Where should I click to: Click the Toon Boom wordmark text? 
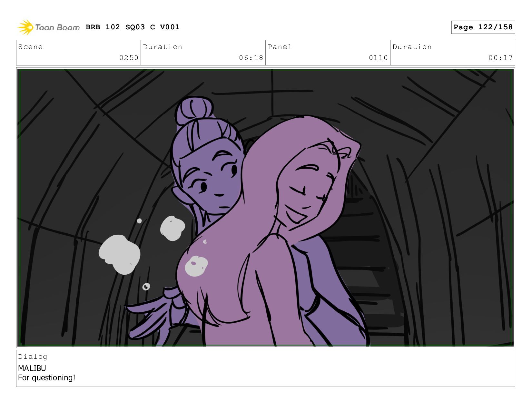pos(57,27)
